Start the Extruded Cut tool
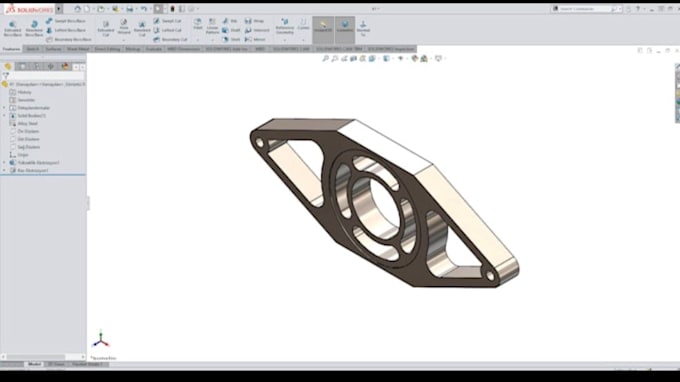The height and width of the screenshot is (382, 680). 105,28
